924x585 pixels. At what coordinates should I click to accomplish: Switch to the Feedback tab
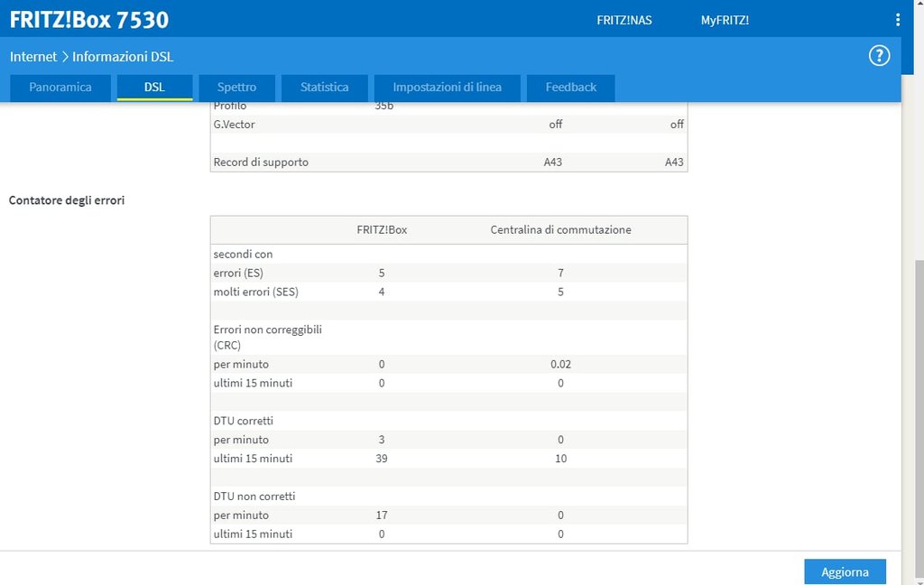click(570, 88)
